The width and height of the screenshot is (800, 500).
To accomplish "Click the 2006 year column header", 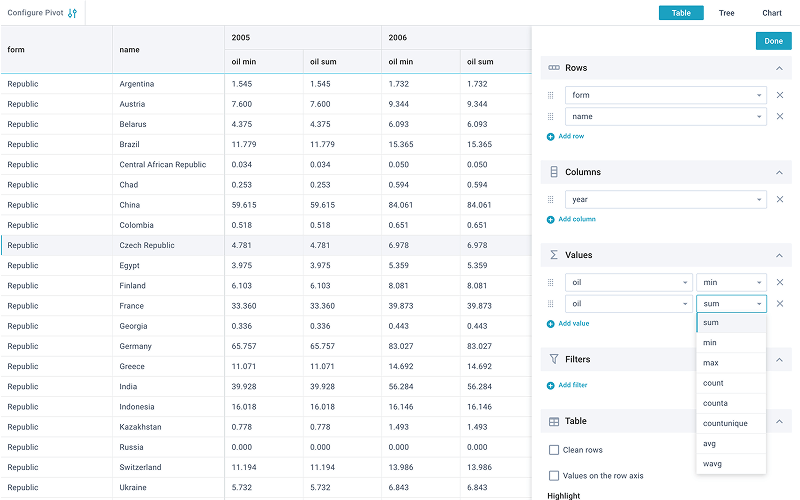I will pos(457,38).
